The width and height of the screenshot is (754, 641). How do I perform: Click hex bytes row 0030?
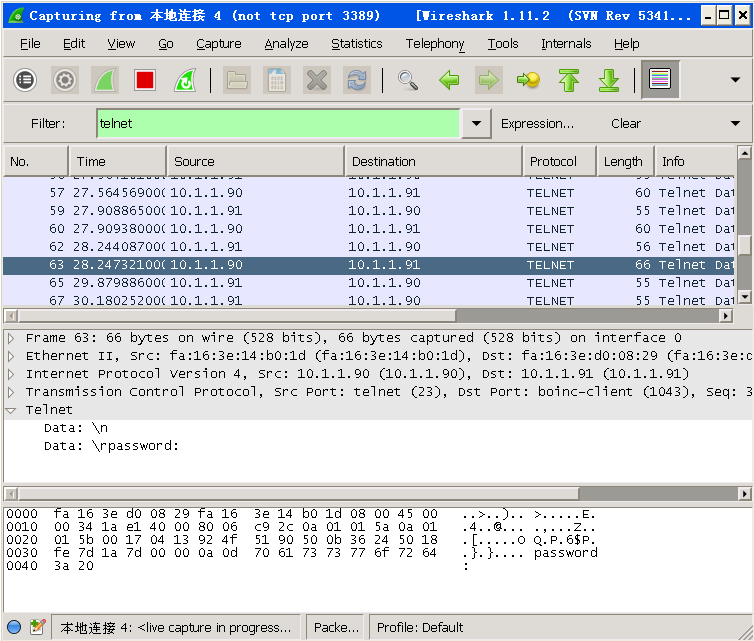coord(302,553)
